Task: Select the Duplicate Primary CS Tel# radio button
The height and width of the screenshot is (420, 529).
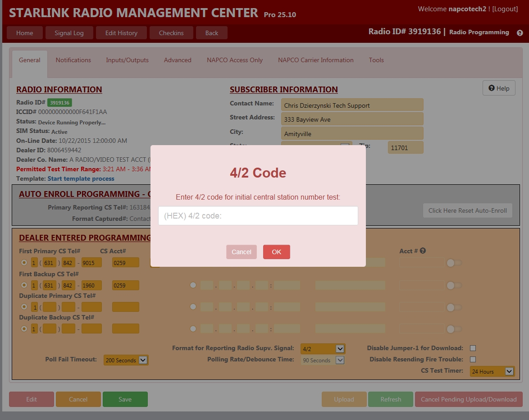Action: 24,306
